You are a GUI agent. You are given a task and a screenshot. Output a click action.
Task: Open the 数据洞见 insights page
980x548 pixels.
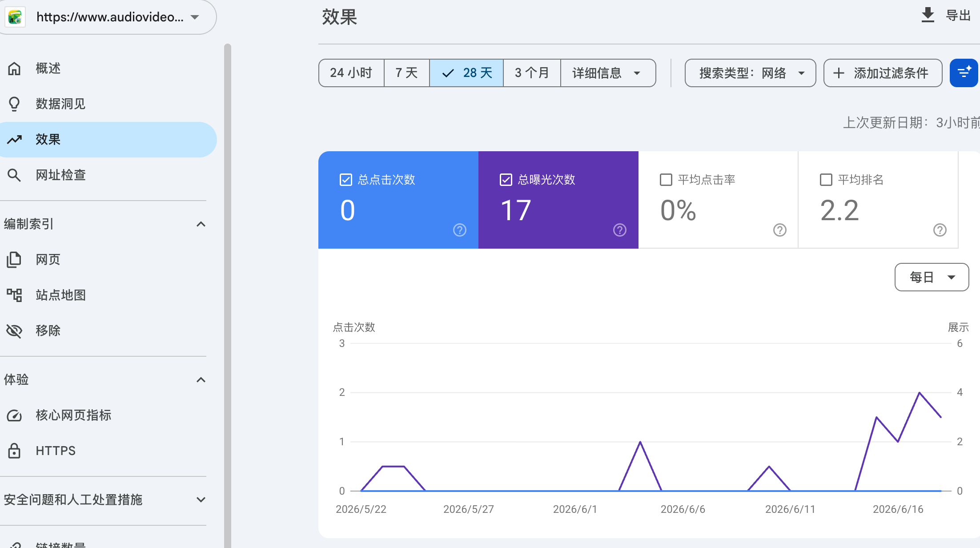point(108,104)
